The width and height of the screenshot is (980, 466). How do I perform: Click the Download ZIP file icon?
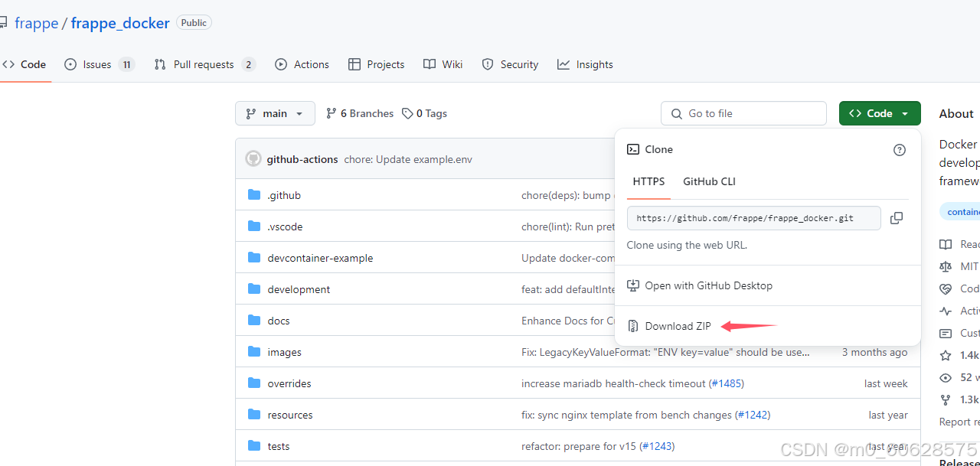633,325
